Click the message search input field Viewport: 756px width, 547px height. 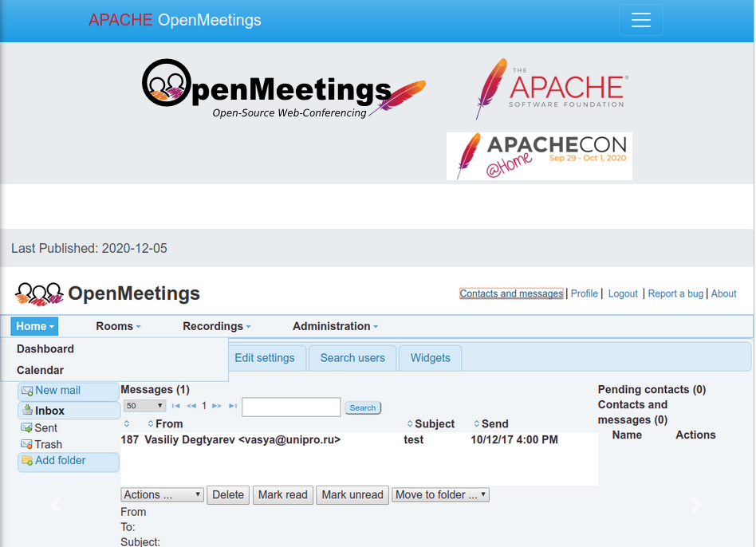tap(291, 407)
